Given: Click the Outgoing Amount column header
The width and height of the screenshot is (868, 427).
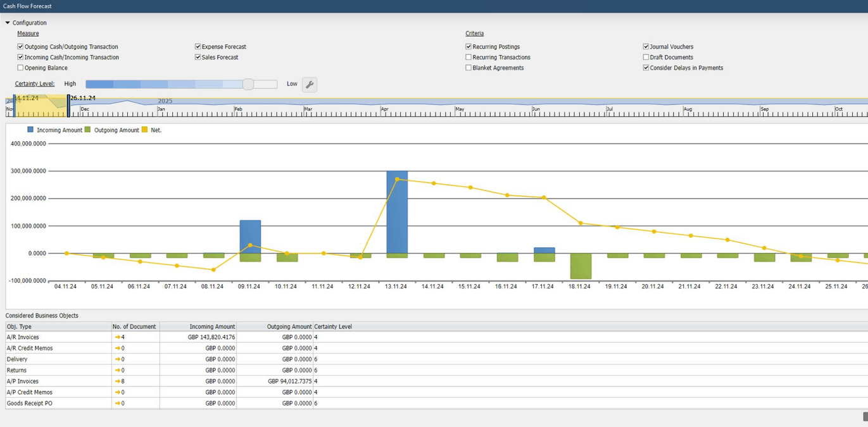Looking at the screenshot, I should click(x=275, y=326).
